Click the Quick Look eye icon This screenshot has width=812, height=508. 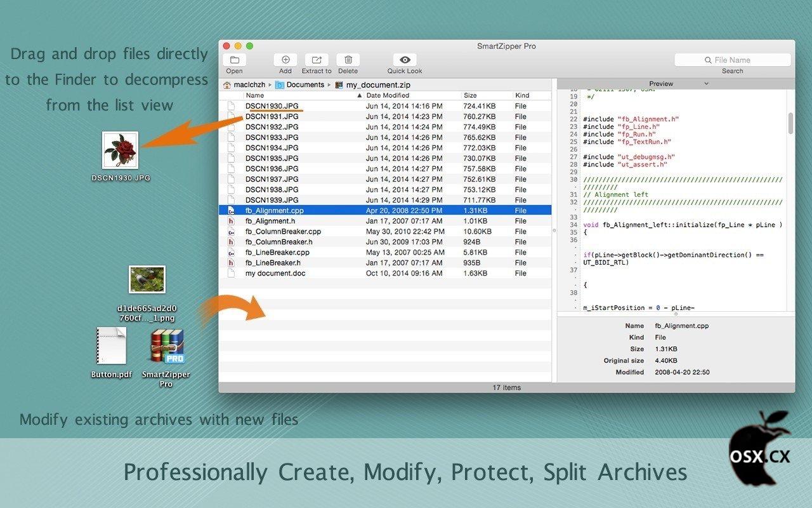(405, 60)
